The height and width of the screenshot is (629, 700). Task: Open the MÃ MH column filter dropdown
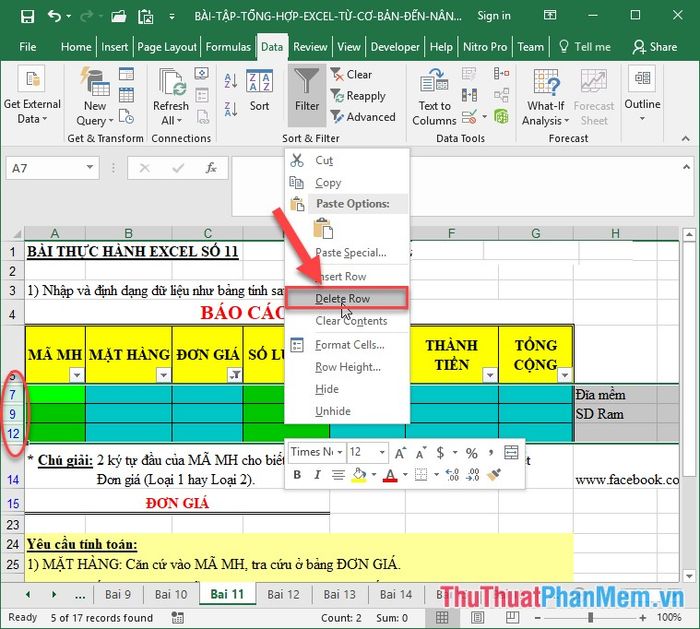tap(77, 374)
